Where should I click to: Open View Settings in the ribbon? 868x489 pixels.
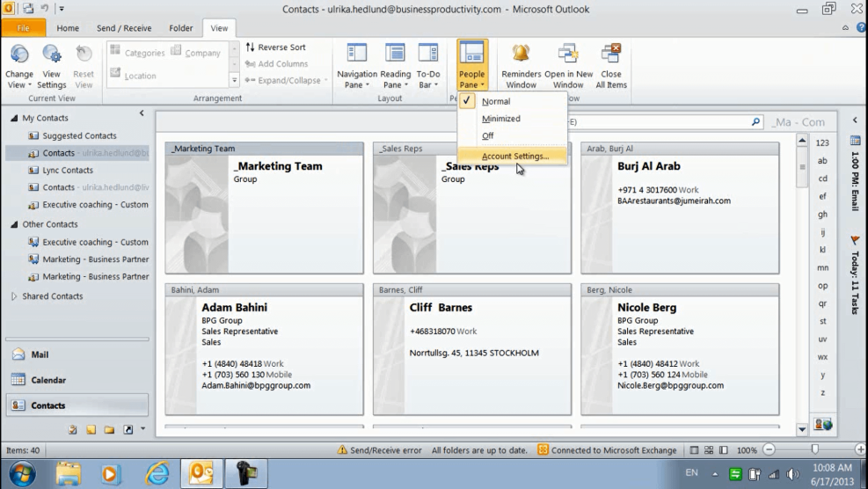(51, 55)
